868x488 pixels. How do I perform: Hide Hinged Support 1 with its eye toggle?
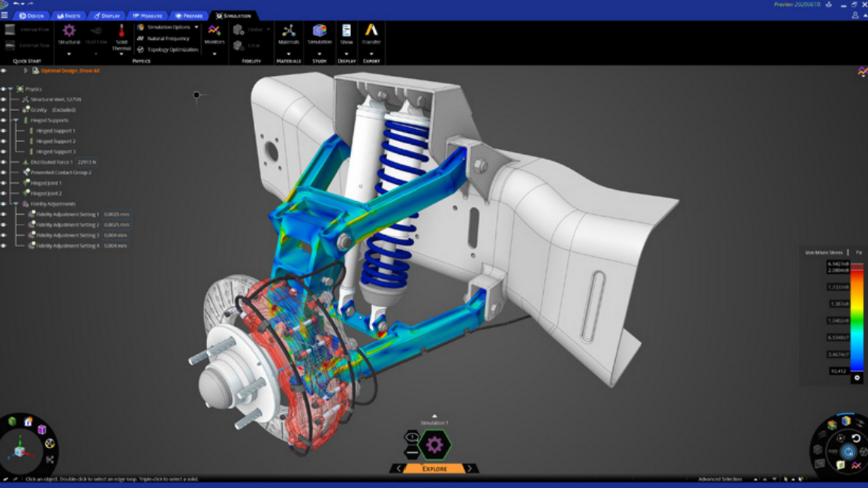(2, 131)
